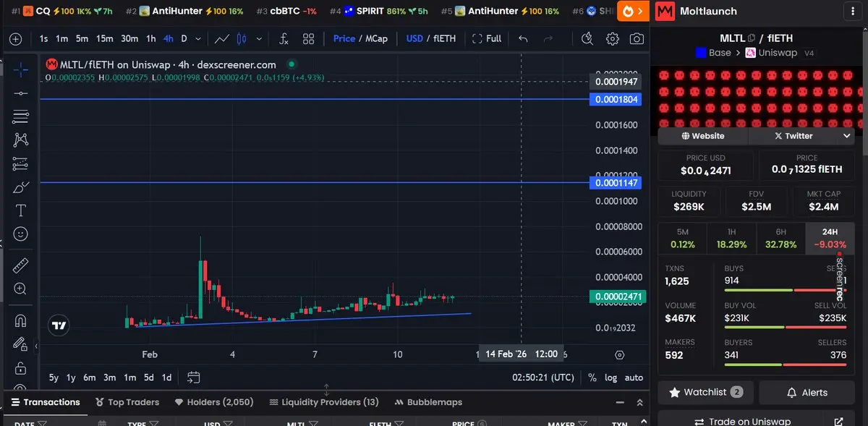The height and width of the screenshot is (426, 868).
Task: Toggle lock all drawings
Action: [x=20, y=367]
